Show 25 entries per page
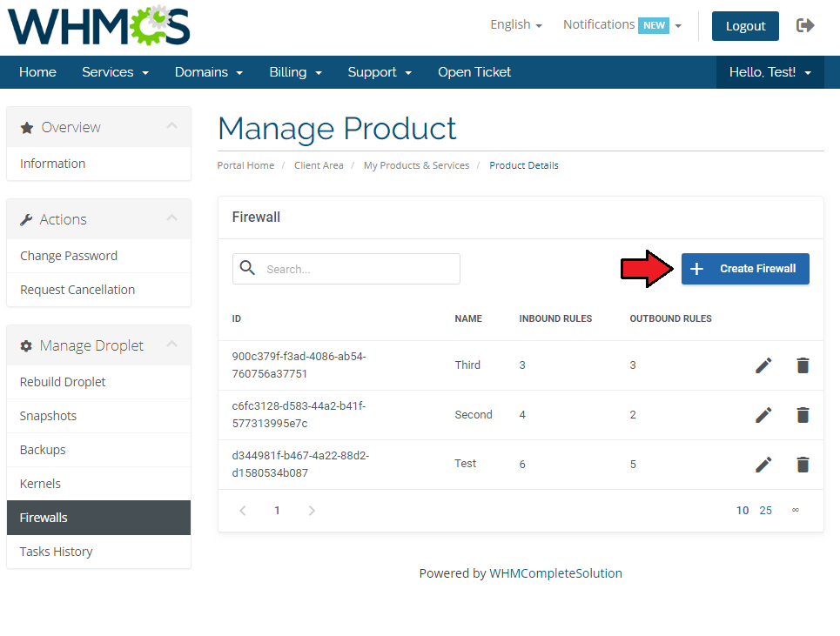 pyautogui.click(x=765, y=511)
